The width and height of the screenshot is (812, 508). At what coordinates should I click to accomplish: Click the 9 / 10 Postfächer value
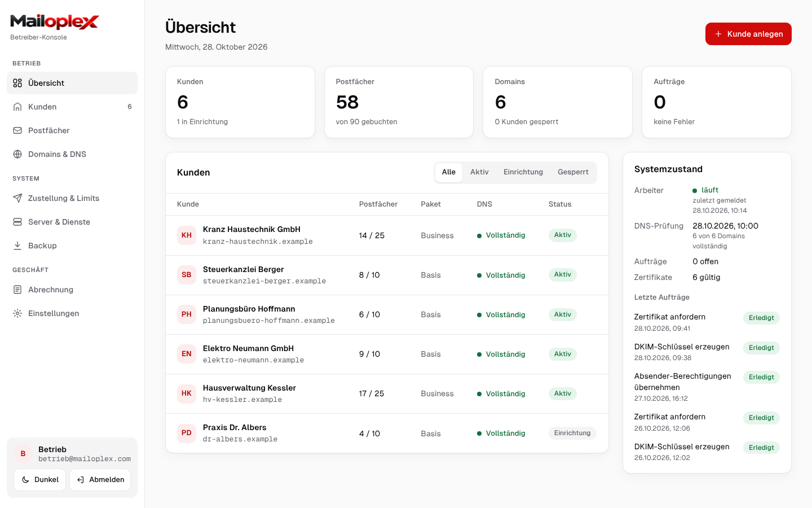[x=369, y=354]
